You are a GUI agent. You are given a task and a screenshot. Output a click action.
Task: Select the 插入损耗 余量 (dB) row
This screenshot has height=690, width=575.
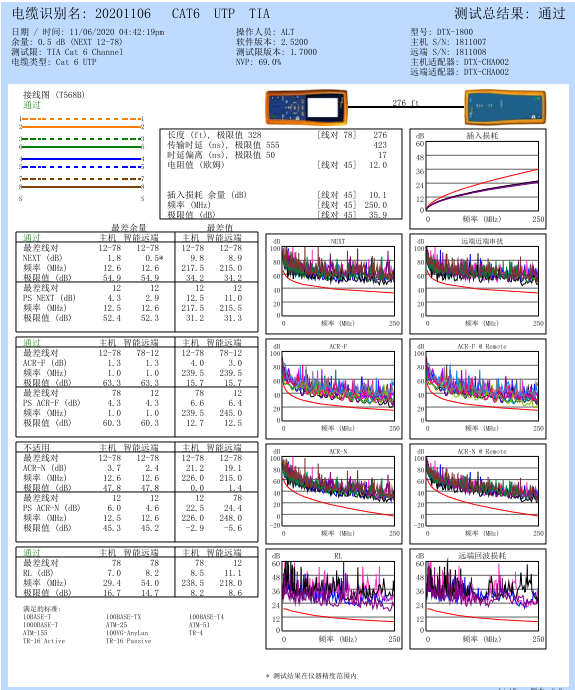pyautogui.click(x=277, y=195)
